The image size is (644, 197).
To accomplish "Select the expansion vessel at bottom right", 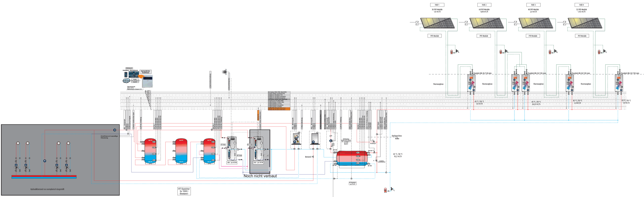I will click(x=385, y=190).
